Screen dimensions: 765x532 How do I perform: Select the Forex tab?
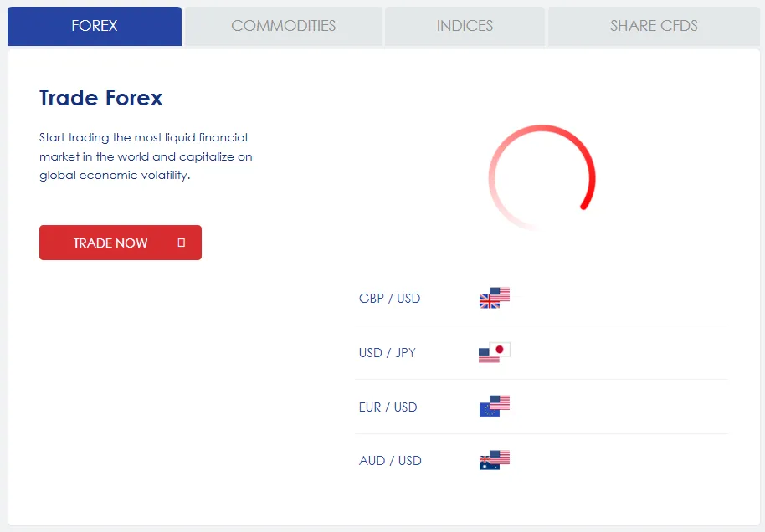click(95, 26)
